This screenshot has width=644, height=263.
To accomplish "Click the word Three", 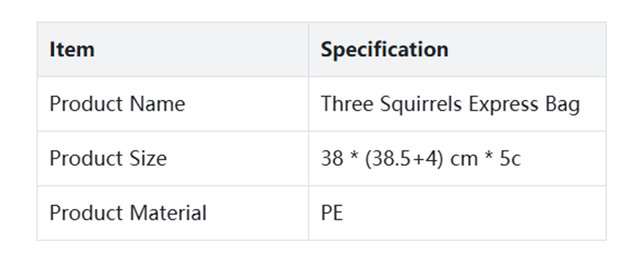I will [343, 104].
